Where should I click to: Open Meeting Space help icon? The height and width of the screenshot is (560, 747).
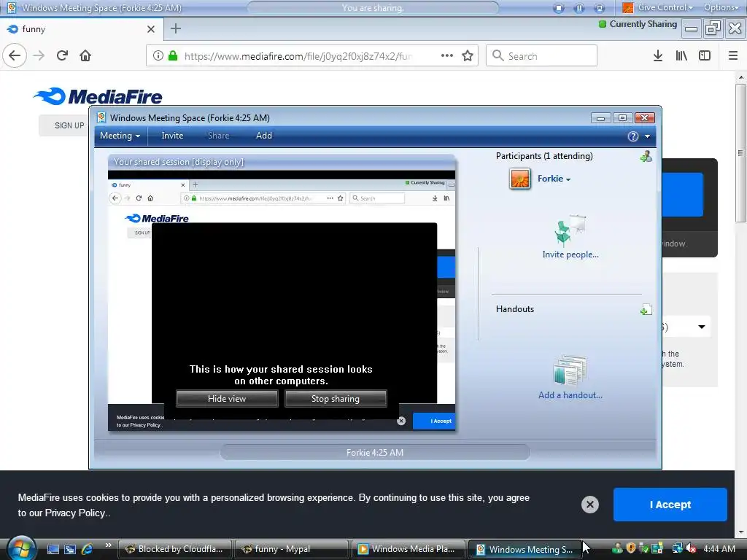632,136
